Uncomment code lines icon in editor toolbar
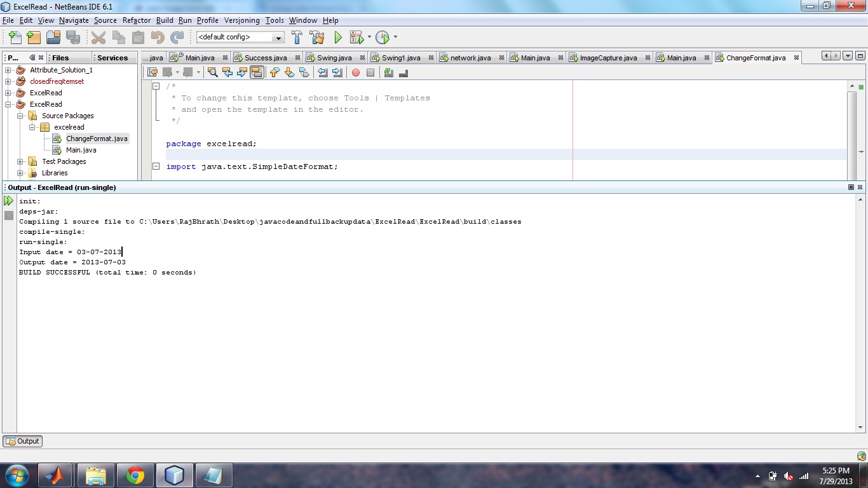 pyautogui.click(x=403, y=72)
